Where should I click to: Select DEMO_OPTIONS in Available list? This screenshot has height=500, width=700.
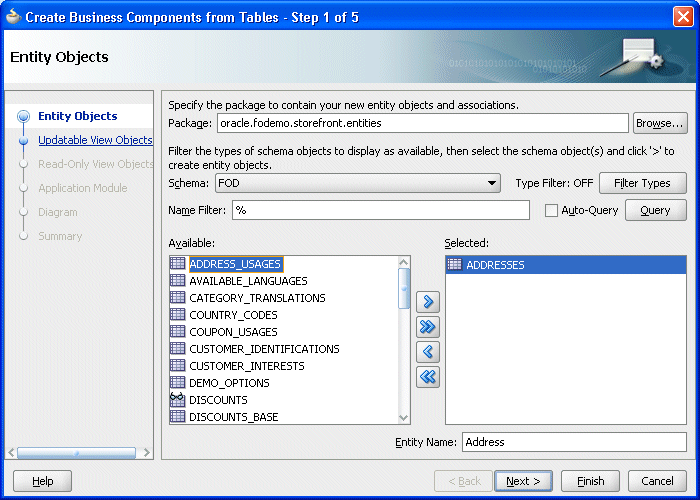(x=229, y=383)
